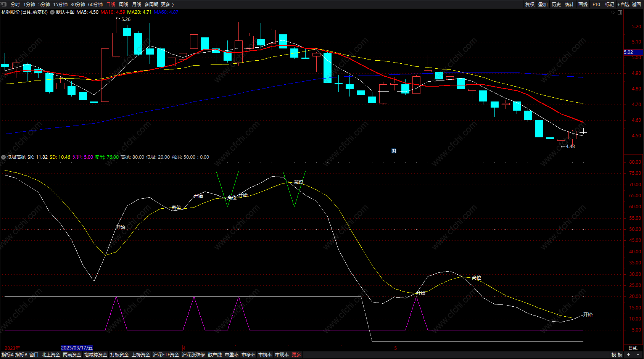Viewport: 644px width, 359px height.
Task: Activate 画线 drawing tools
Action: tap(583, 4)
